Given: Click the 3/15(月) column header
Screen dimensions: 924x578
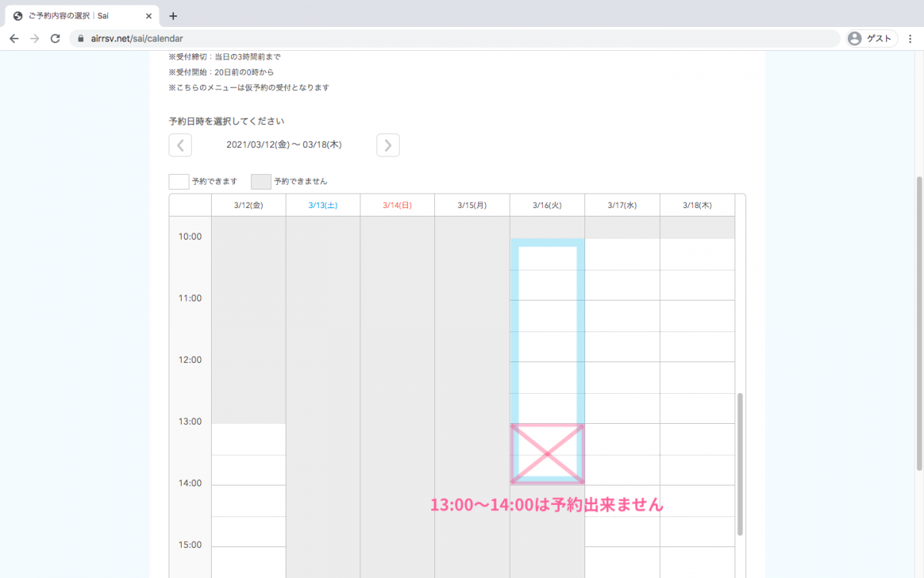Looking at the screenshot, I should [472, 206].
